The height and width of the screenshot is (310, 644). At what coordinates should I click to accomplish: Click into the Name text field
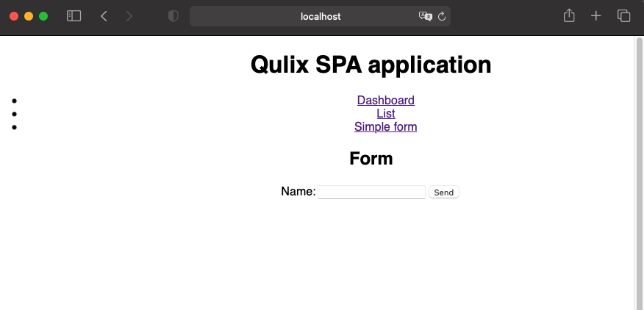coord(371,192)
